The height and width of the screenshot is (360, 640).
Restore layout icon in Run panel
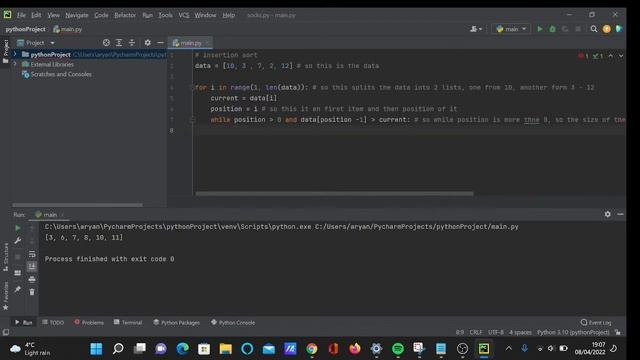[x=18, y=273]
